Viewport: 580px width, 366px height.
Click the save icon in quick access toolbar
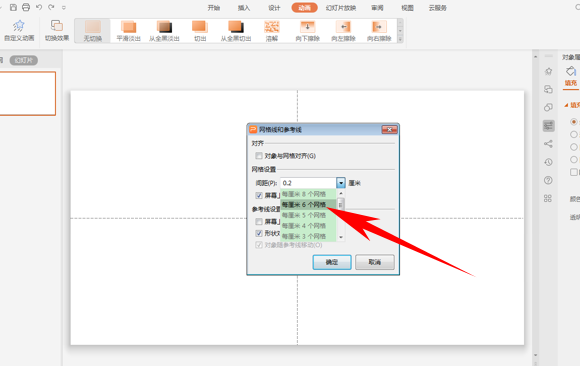coord(13,7)
